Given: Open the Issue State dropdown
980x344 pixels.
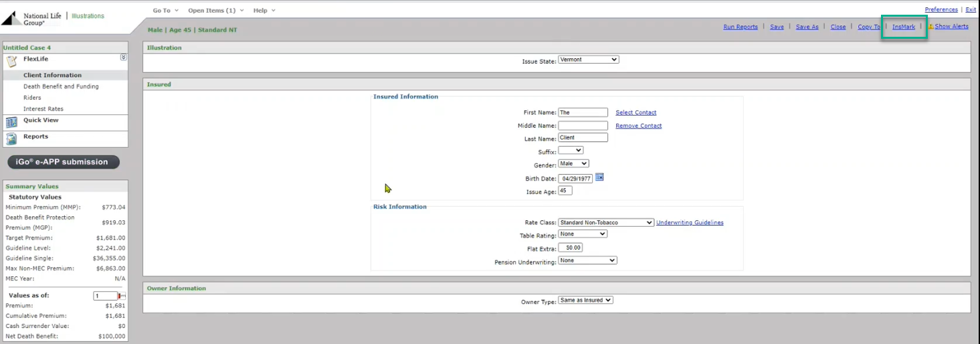Looking at the screenshot, I should 588,60.
